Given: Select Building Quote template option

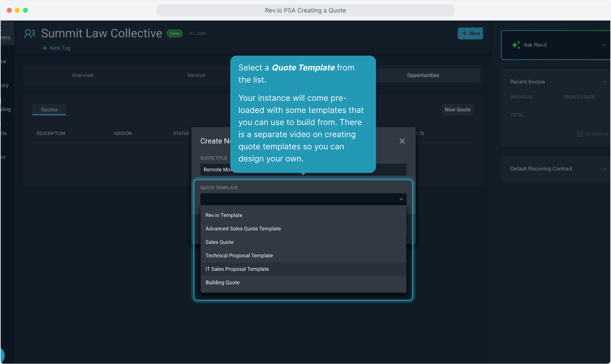Looking at the screenshot, I should pyautogui.click(x=222, y=282).
